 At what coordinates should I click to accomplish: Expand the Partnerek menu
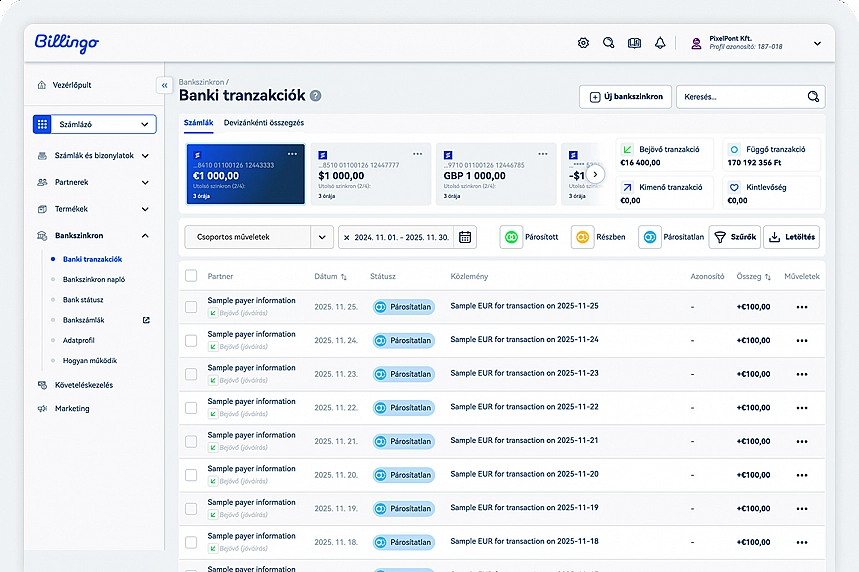[93, 182]
